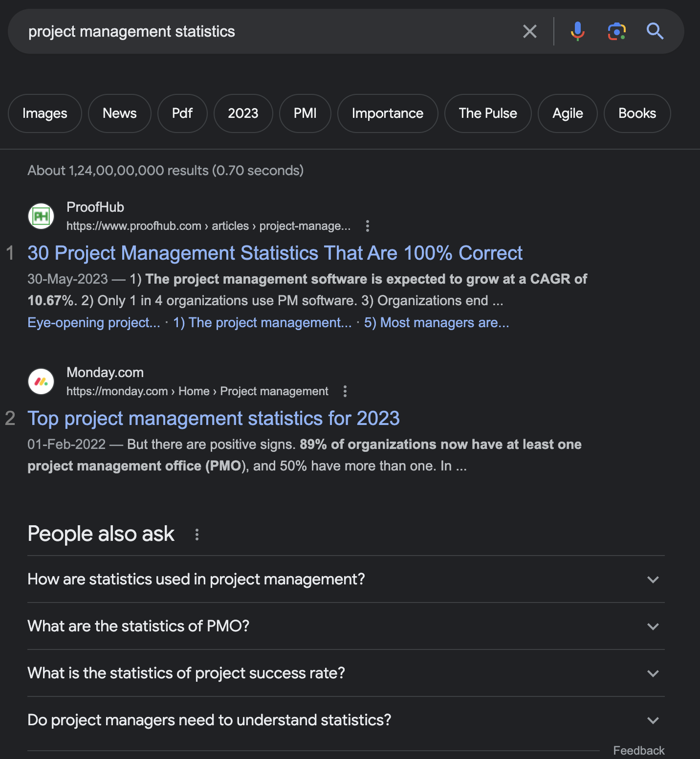Filter results by Books
The width and height of the screenshot is (700, 759).
click(637, 113)
